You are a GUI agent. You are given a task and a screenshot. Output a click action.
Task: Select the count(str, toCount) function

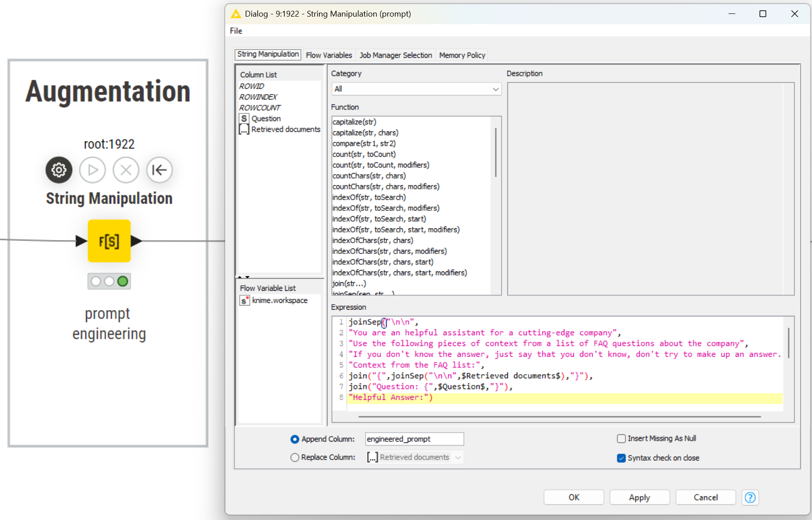(x=364, y=154)
